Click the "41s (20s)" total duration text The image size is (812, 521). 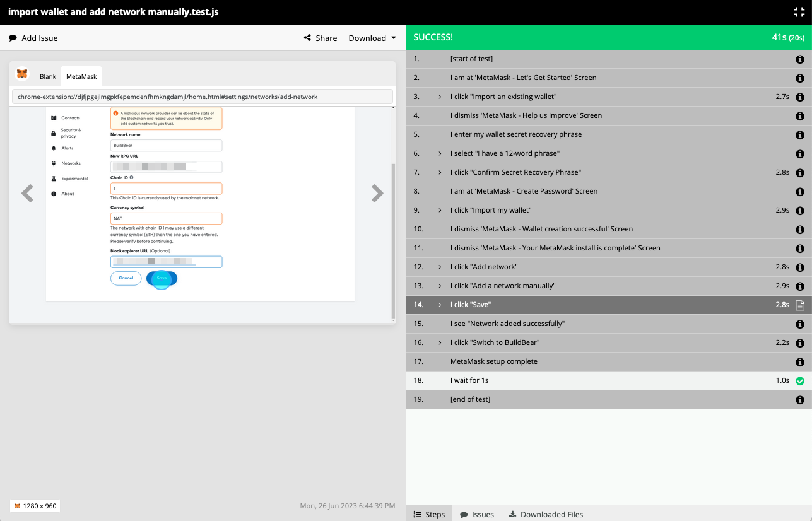click(x=788, y=37)
